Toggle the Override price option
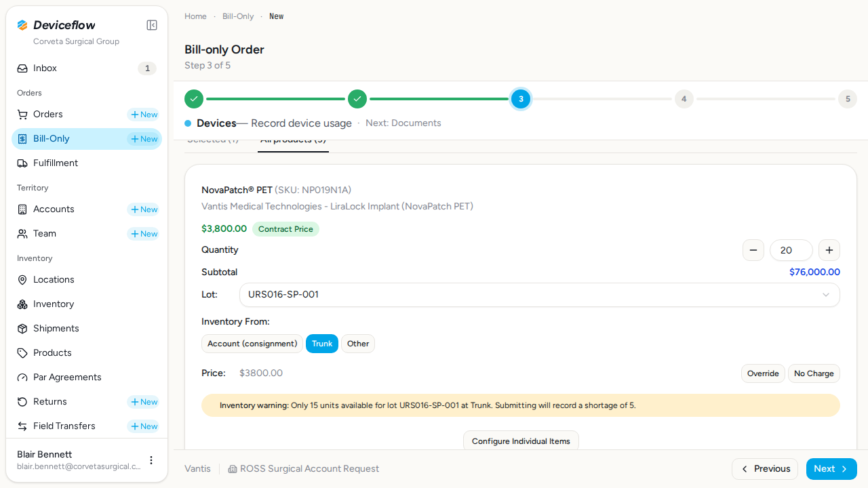The image size is (868, 488). (x=763, y=373)
